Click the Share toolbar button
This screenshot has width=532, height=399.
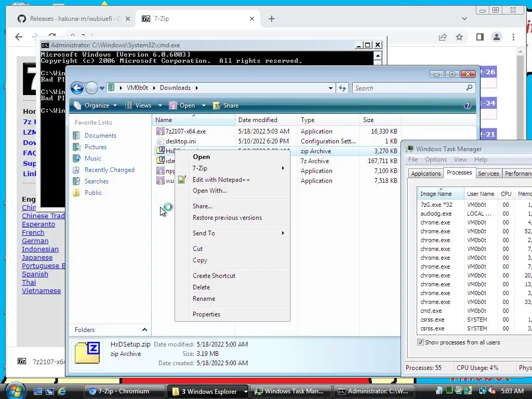coord(226,105)
